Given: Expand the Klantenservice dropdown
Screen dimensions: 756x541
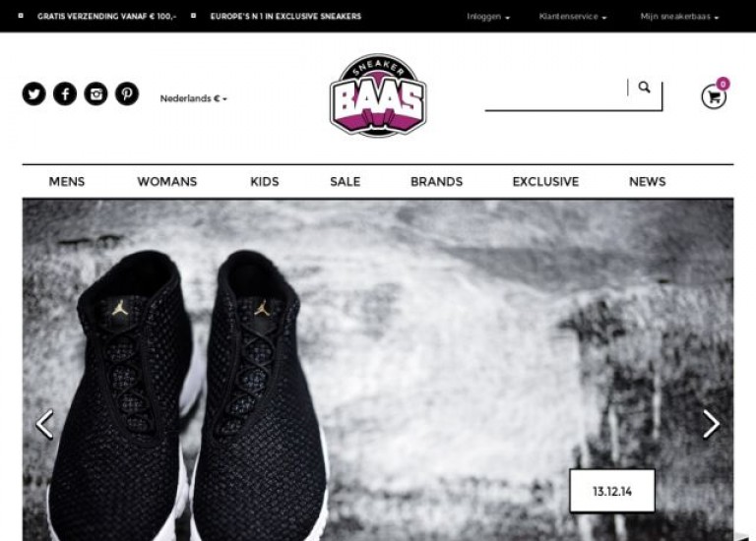Looking at the screenshot, I should pyautogui.click(x=573, y=17).
